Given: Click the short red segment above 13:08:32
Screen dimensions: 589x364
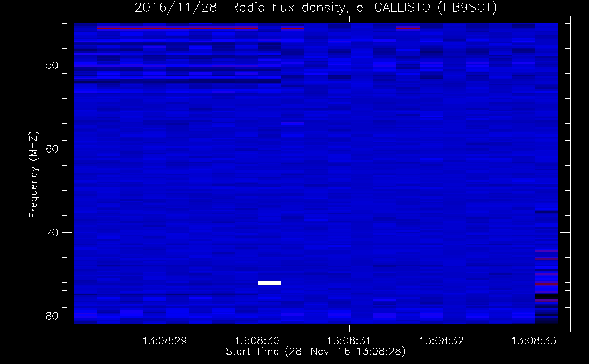Looking at the screenshot, I should [x=408, y=28].
